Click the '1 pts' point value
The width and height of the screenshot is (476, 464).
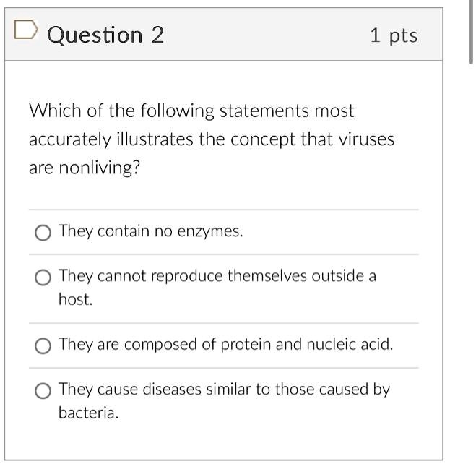point(394,36)
